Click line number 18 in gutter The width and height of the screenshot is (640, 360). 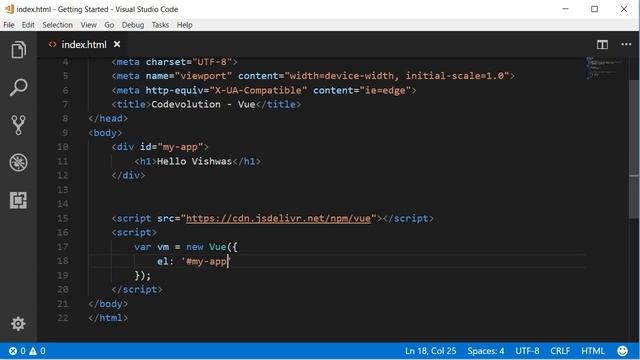(x=62, y=261)
